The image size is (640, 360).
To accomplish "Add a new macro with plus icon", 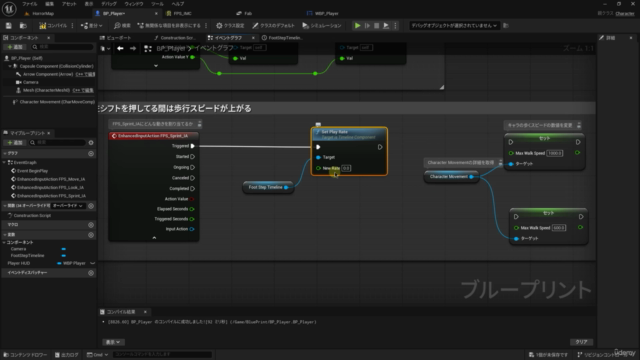I will coord(91,225).
